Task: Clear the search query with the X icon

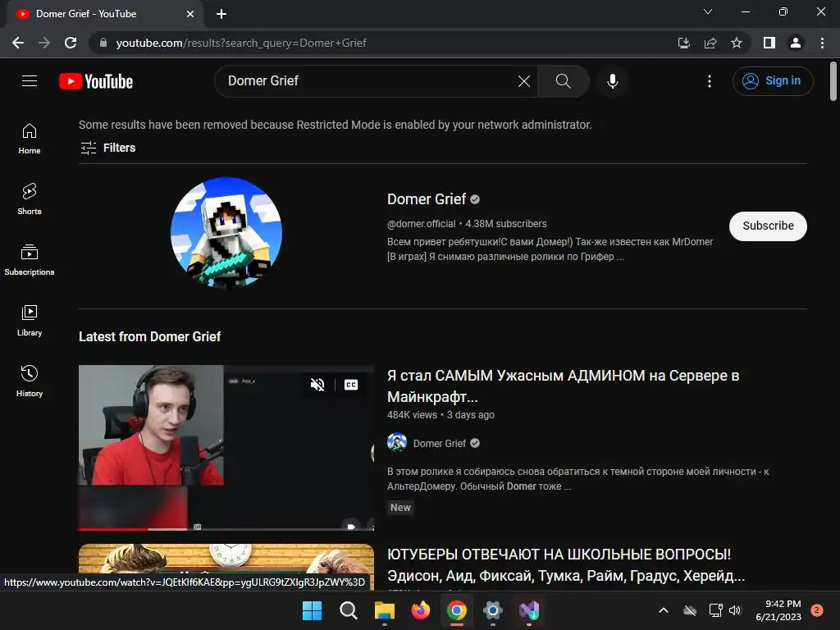Action: (524, 81)
